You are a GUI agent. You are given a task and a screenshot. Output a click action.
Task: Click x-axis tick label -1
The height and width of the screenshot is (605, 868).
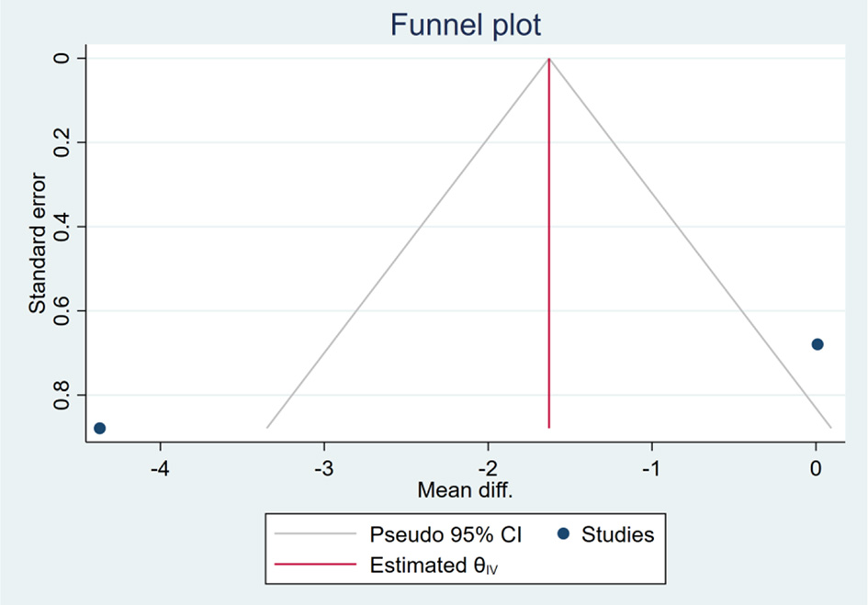651,467
